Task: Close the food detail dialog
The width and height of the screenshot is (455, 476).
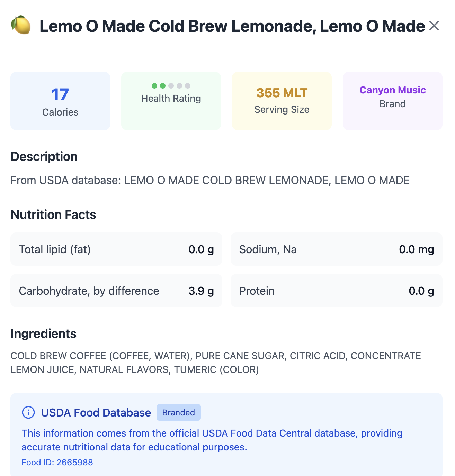Action: (434, 26)
